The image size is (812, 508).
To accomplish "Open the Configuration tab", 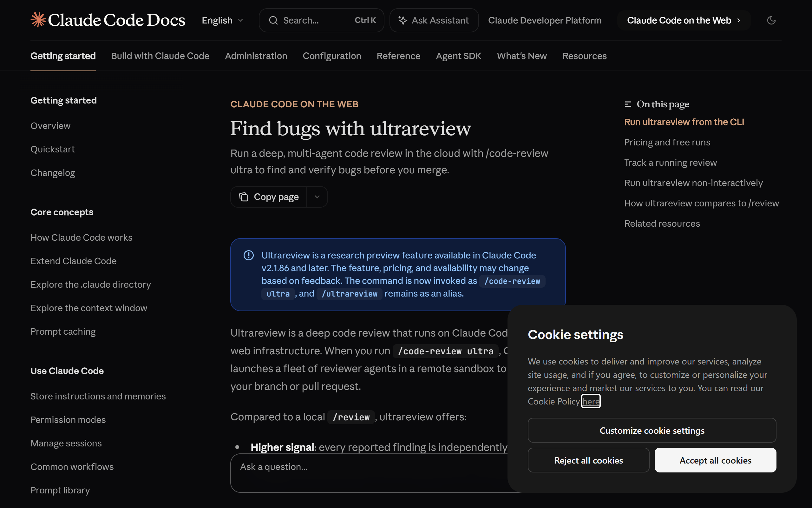I will [331, 56].
